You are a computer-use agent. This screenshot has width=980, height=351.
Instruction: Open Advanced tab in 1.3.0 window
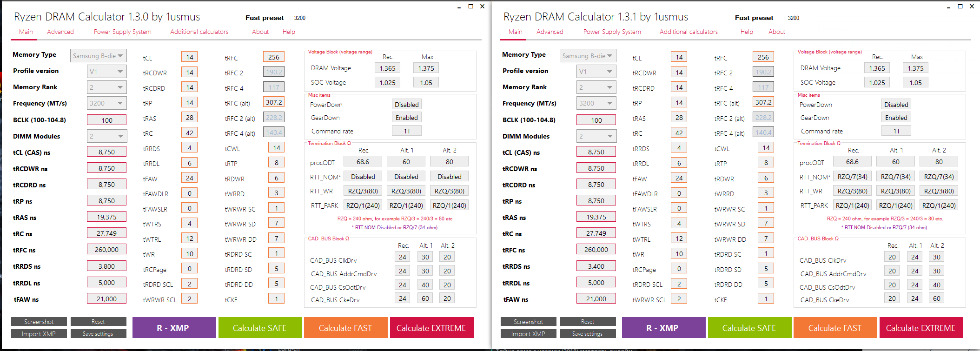coord(60,32)
